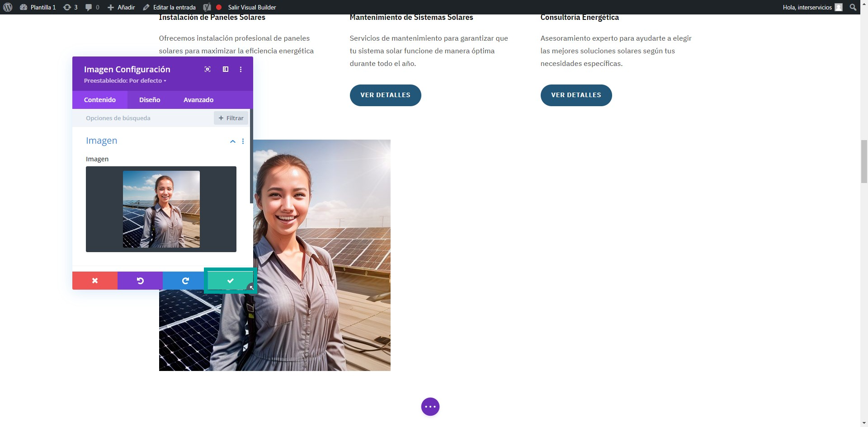Viewport: 868px width, 427px height.
Task: Open the admin bar search magnifier
Action: [x=853, y=7]
